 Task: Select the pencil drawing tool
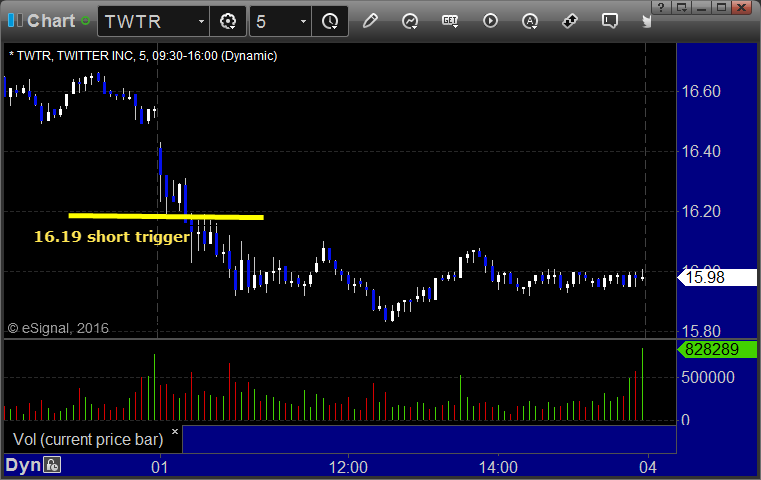[x=370, y=21]
